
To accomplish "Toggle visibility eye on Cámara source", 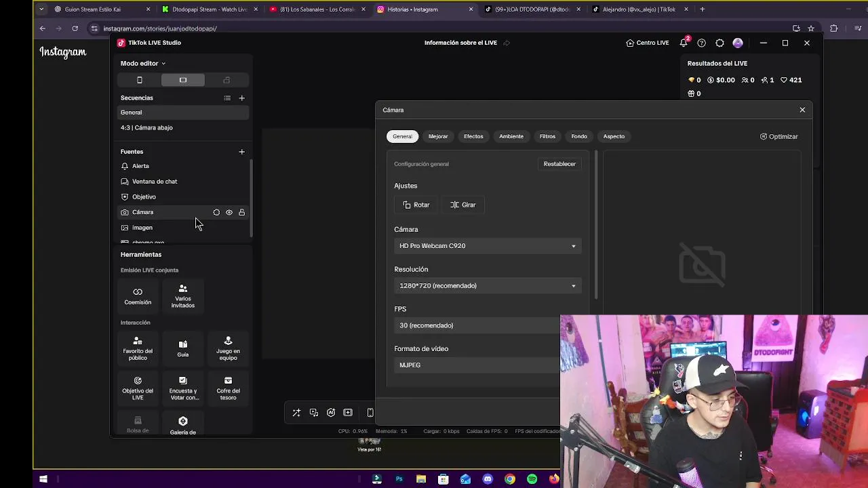I will click(x=229, y=212).
